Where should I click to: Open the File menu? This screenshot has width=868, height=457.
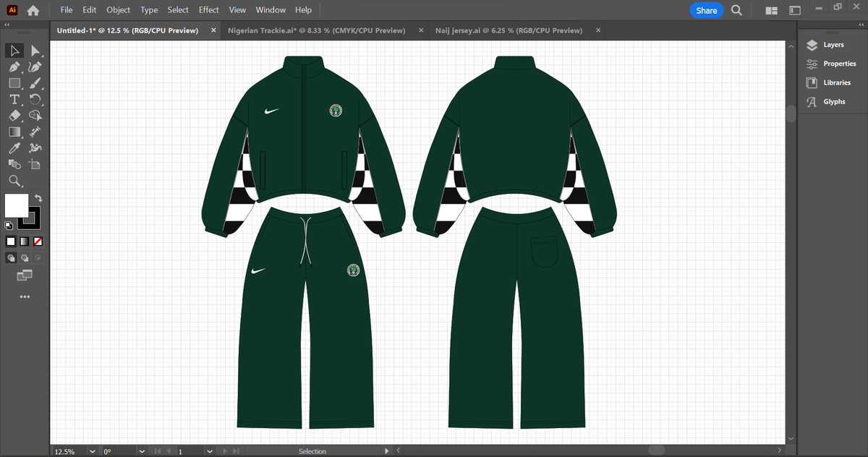coord(67,10)
